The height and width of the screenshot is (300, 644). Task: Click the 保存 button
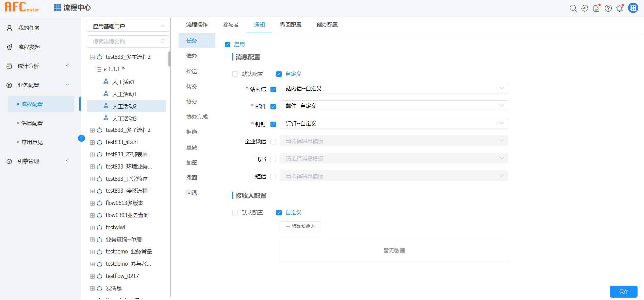(623, 292)
